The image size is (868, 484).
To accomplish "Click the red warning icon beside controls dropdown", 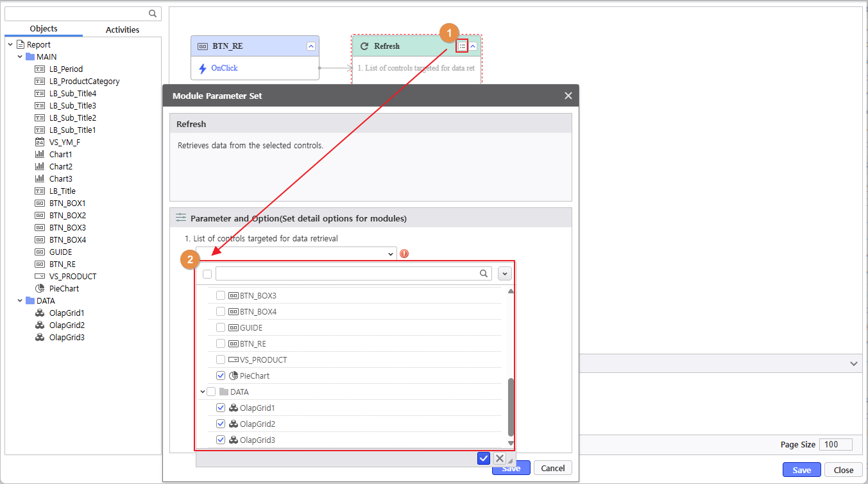I will 404,254.
